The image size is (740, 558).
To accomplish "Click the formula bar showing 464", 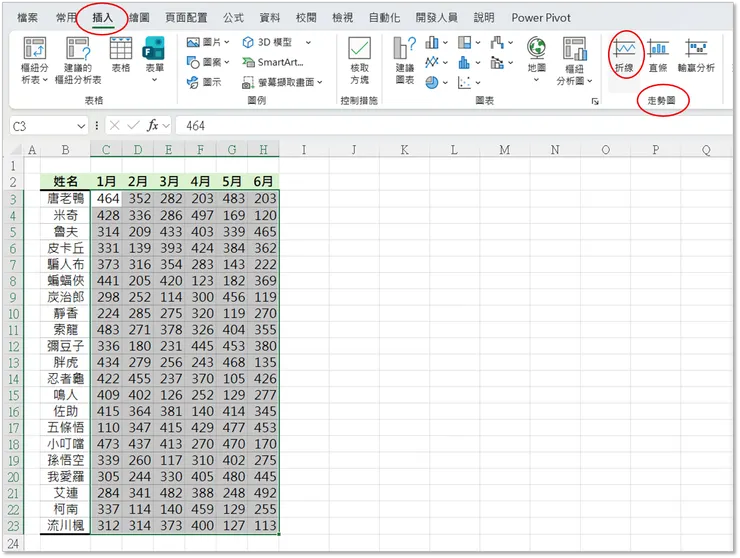I will coord(453,126).
